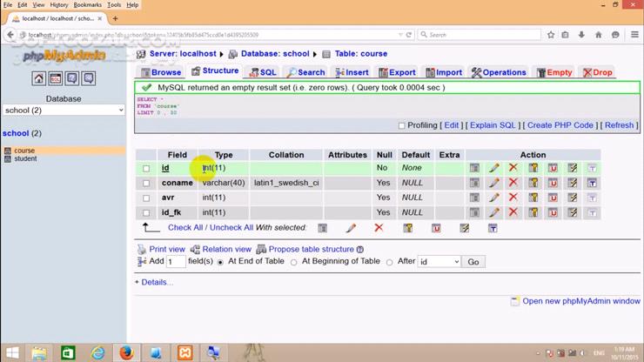The image size is (644, 362).
Task: Check the coname field checkbox
Action: (146, 184)
